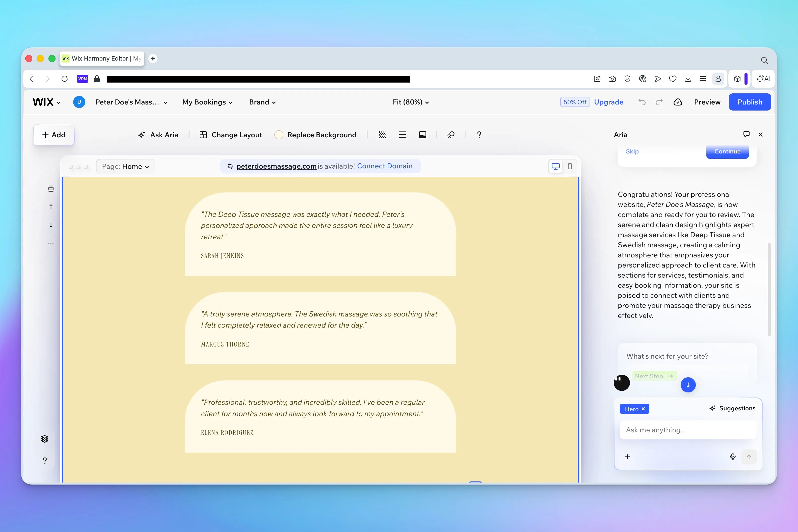Open the Fit (80%) zoom dropdown
The width and height of the screenshot is (798, 532).
pos(411,102)
